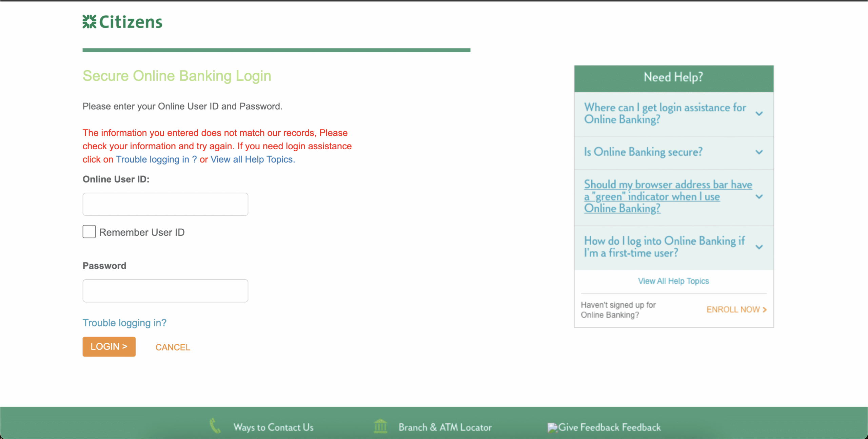Screen dimensions: 868x439
Task: Open 'Is Online Banking secure?' topic
Action: pos(643,152)
